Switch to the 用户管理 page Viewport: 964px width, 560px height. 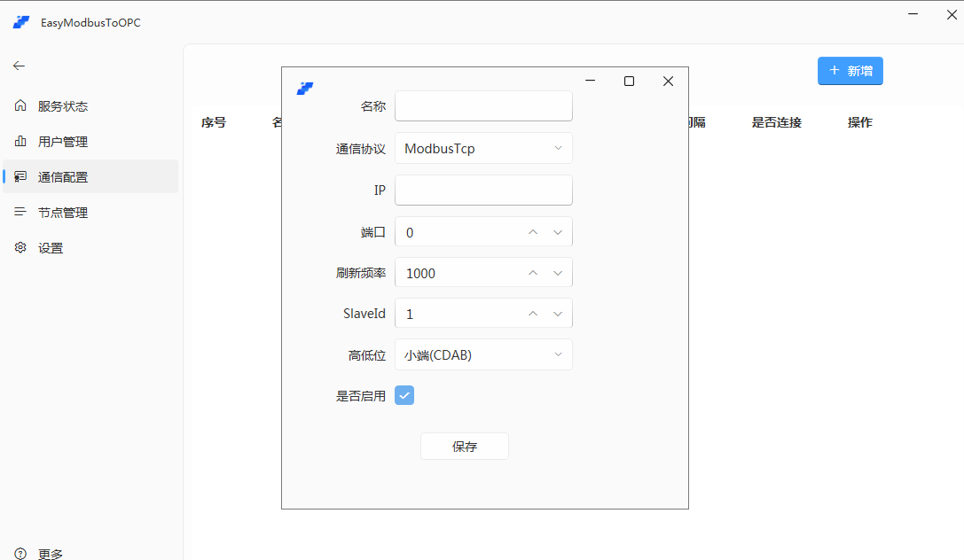[64, 141]
